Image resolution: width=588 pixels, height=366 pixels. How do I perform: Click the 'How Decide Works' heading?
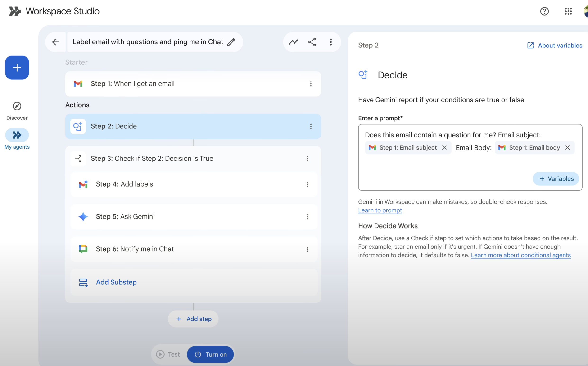388,226
